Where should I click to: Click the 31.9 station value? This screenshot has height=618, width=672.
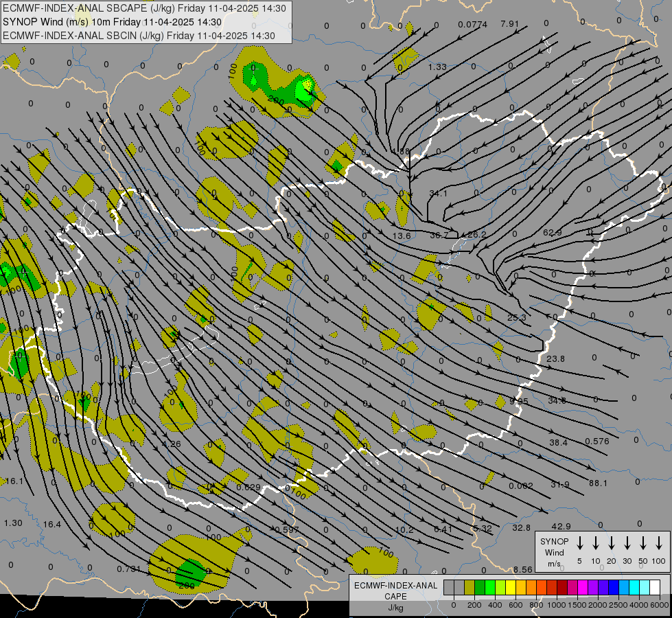point(559,484)
